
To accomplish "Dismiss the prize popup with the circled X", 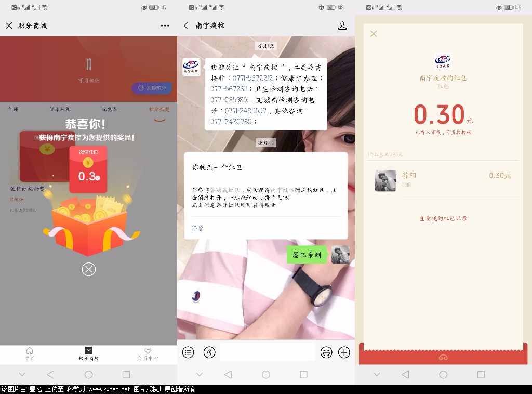I will pyautogui.click(x=88, y=269).
